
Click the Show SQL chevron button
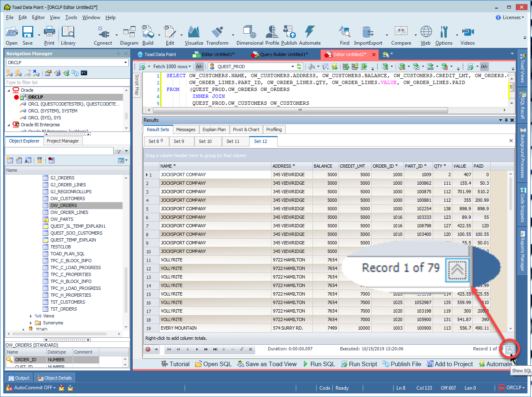click(510, 350)
